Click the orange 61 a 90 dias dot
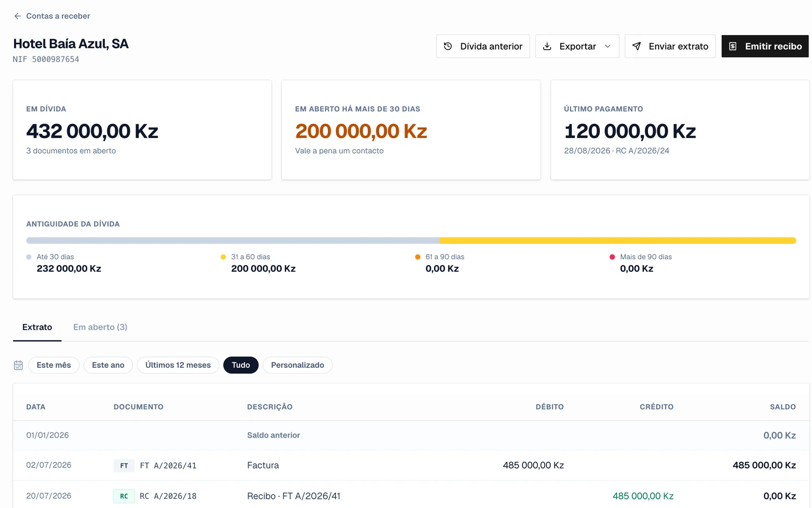Image resolution: width=812 pixels, height=508 pixels. pyautogui.click(x=418, y=257)
